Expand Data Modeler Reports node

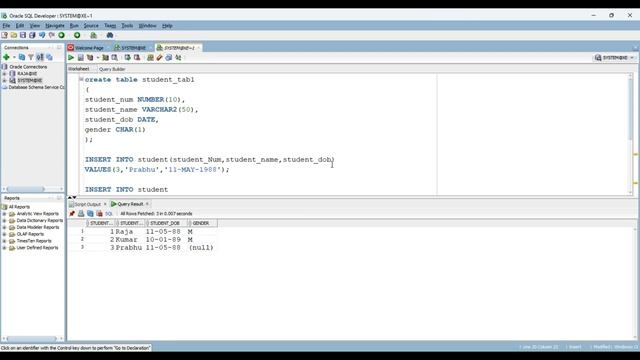point(4,227)
